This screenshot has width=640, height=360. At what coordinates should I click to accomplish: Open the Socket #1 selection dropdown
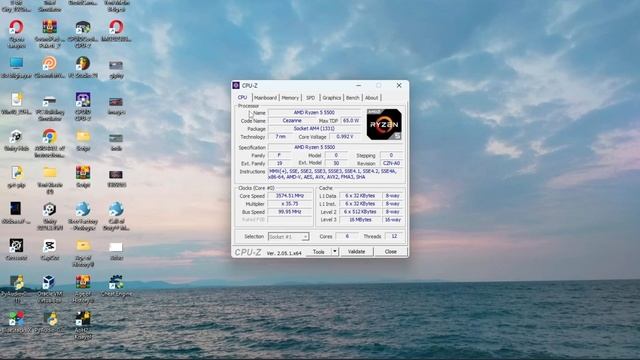coord(288,237)
